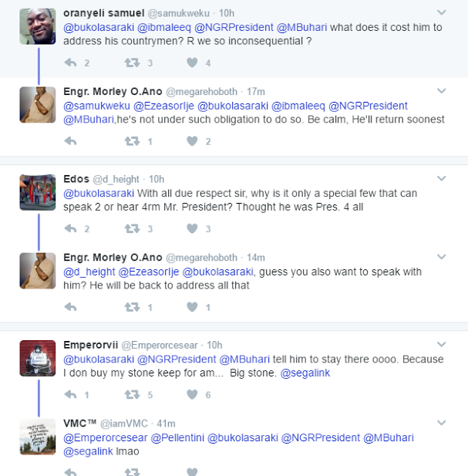Like Engr. Morley's 14m tweet
468x476 pixels.
coord(193,307)
